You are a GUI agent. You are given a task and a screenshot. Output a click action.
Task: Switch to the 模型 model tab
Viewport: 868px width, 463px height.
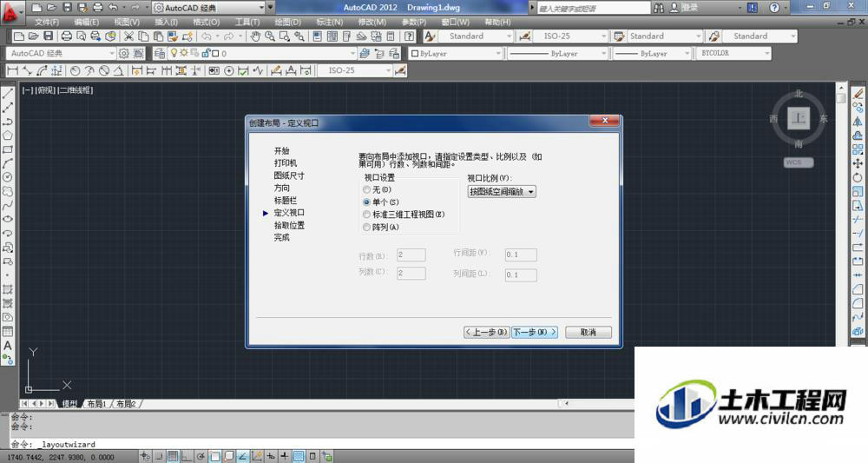click(69, 404)
